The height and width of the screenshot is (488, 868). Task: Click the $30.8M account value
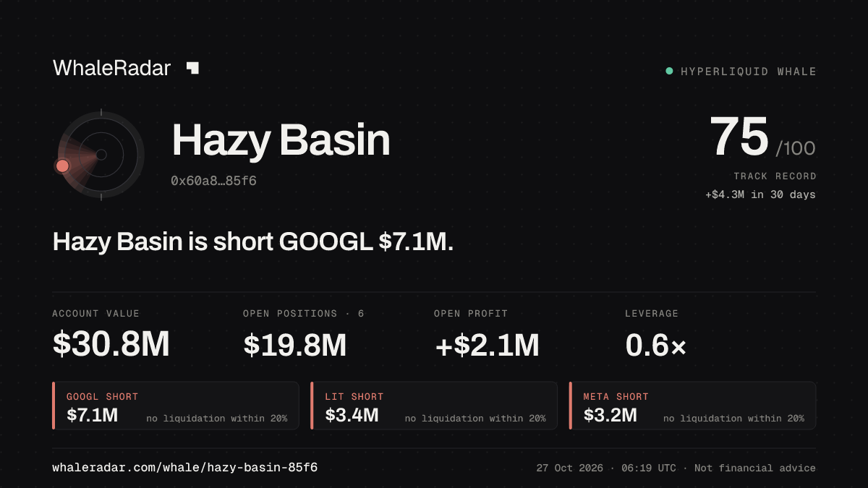[x=111, y=345]
